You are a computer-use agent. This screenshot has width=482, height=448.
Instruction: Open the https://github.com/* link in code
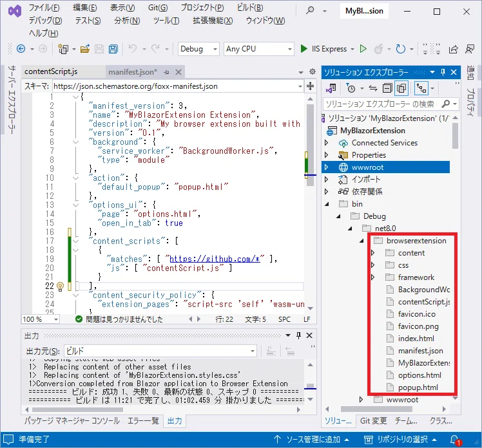coord(215,259)
